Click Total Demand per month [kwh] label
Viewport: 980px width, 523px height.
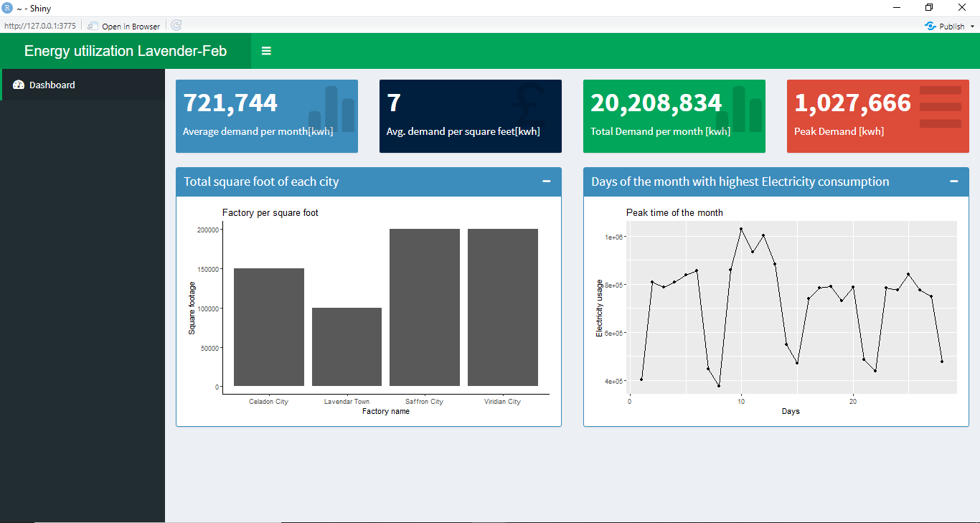click(661, 131)
